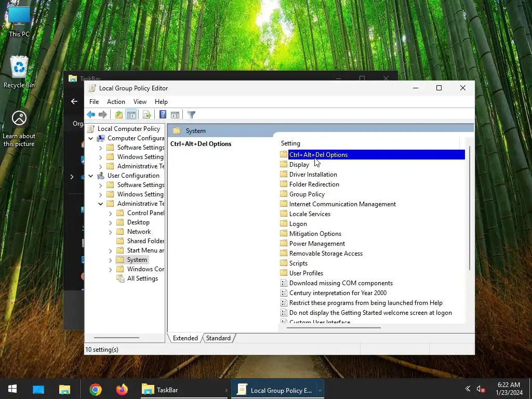Screen dimensions: 532x399
Task: Launch Firefox from the taskbar
Action: coord(122,390)
